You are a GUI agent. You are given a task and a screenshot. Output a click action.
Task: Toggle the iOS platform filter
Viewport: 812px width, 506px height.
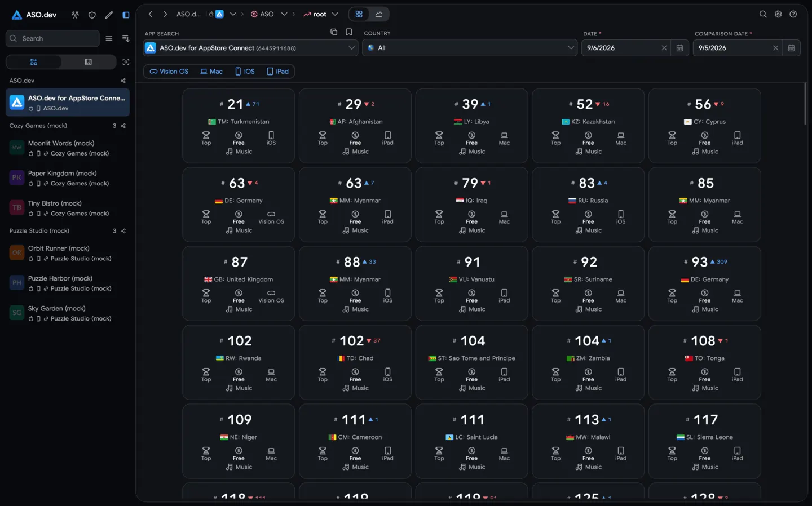(x=245, y=72)
